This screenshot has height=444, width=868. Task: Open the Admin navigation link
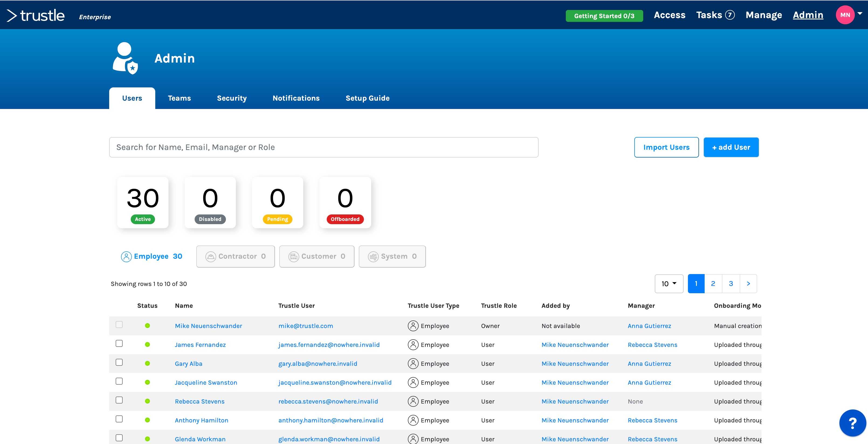tap(808, 15)
